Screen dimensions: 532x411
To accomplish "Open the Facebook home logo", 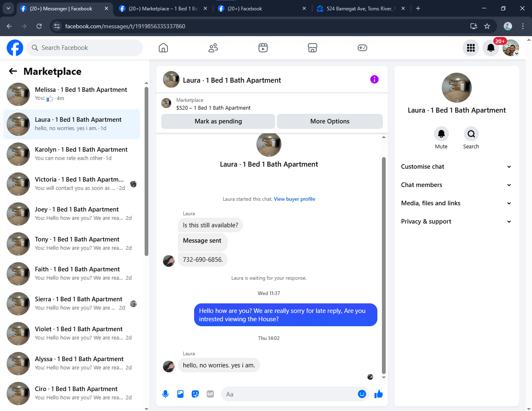I will 15,48.
